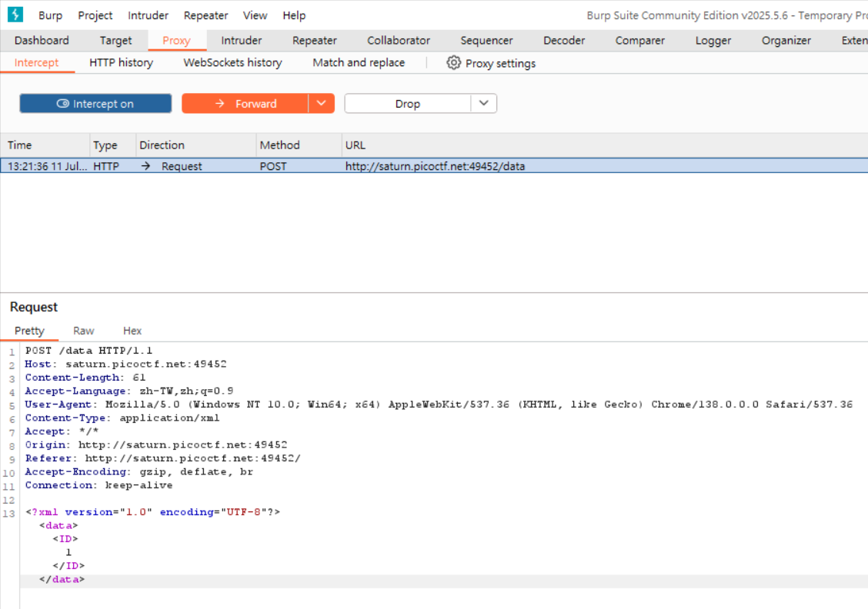Open the Project menu
868x609 pixels.
[95, 15]
